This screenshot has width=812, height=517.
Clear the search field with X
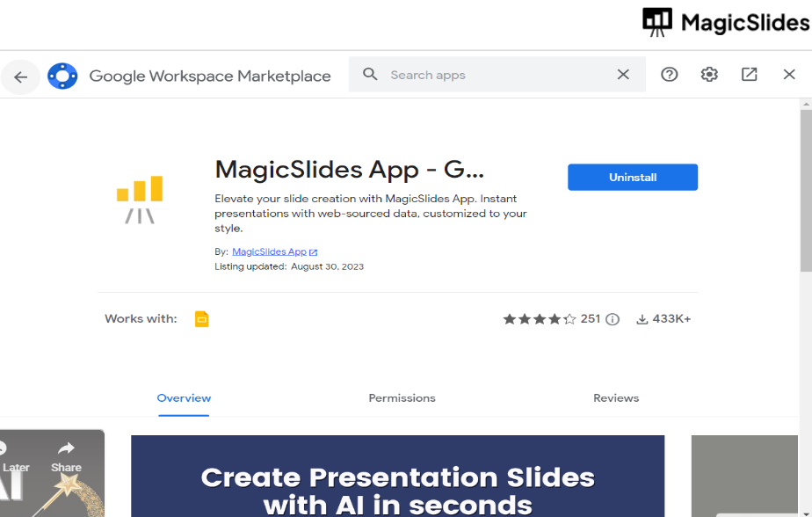(x=623, y=75)
